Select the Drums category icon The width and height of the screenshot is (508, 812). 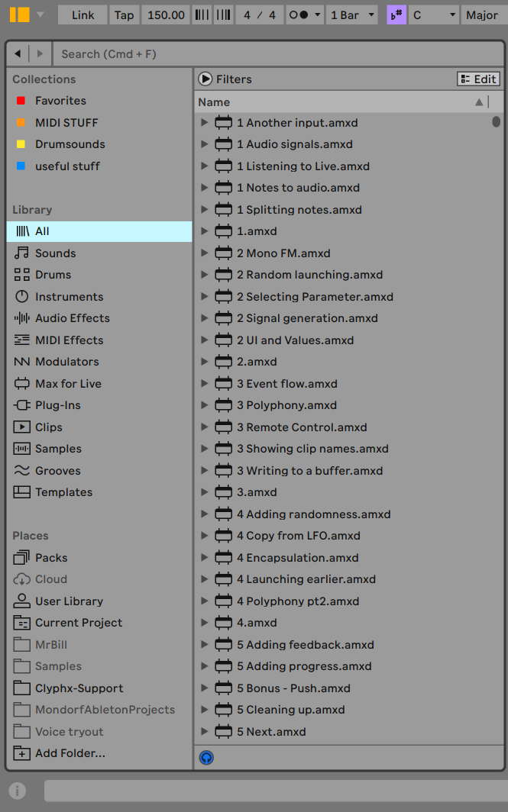click(x=21, y=275)
